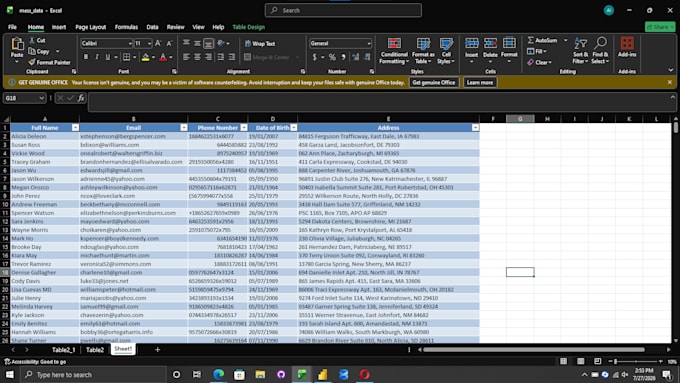
Task: Open the Clear dropdown
Action: pyautogui.click(x=539, y=62)
